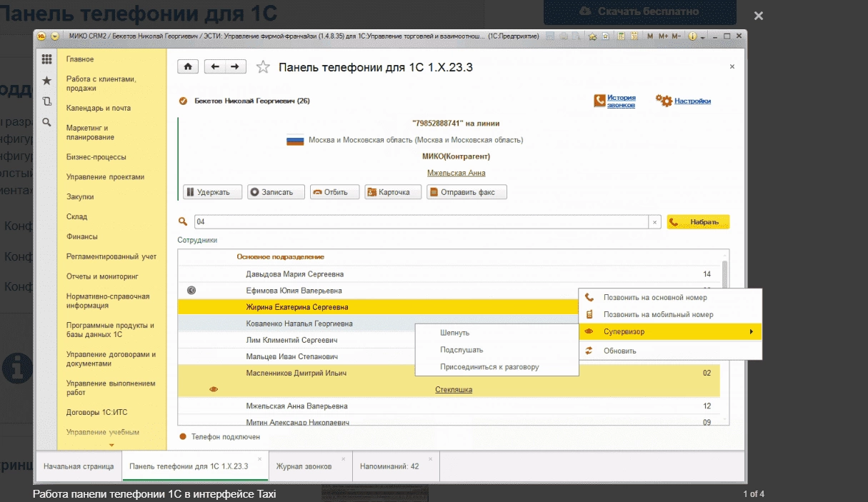Viewport: 868px width, 502px height.
Task: Select Позвонить на мобильный номер
Action: click(658, 314)
